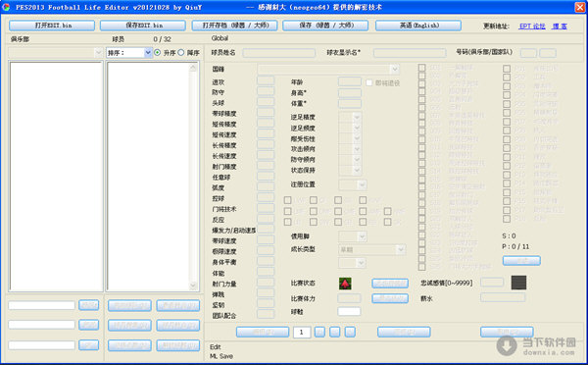588x365 pixels.
Task: Click the 0 / 32 player count
Action: pyautogui.click(x=162, y=39)
